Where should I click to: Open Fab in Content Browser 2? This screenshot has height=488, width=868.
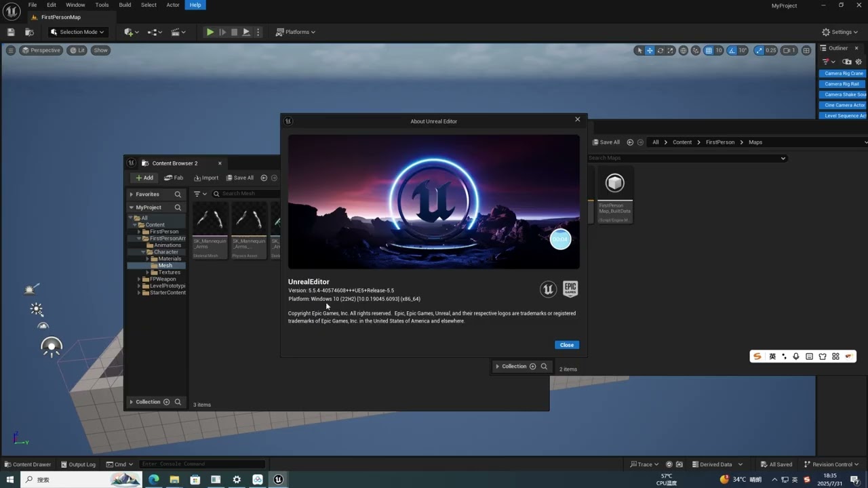coord(174,178)
